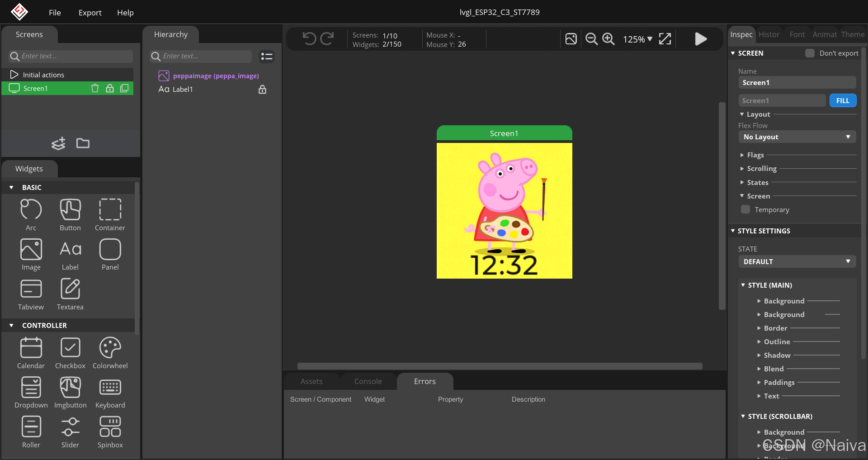Image resolution: width=868 pixels, height=460 pixels.
Task: Open the 125% zoom level dropdown
Action: (637, 39)
